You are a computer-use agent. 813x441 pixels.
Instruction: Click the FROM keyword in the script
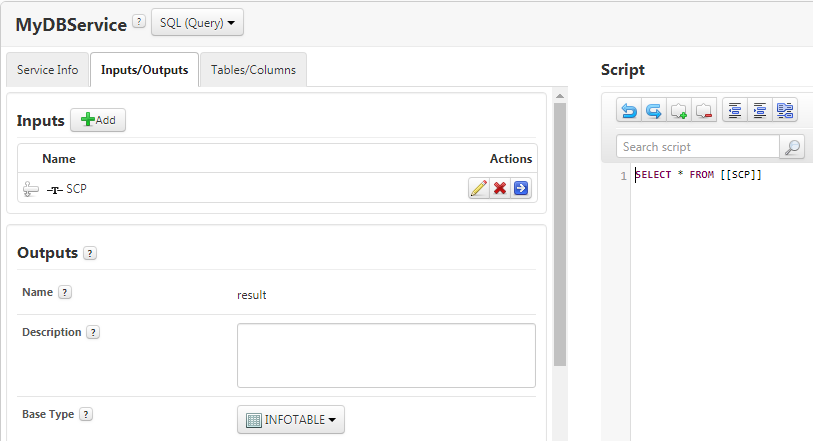tap(702, 175)
